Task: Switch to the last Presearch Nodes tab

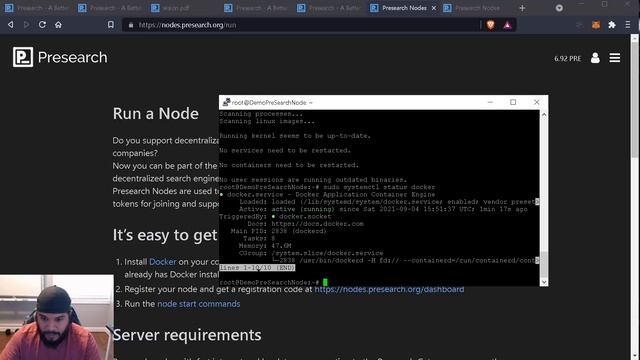Action: click(476, 8)
